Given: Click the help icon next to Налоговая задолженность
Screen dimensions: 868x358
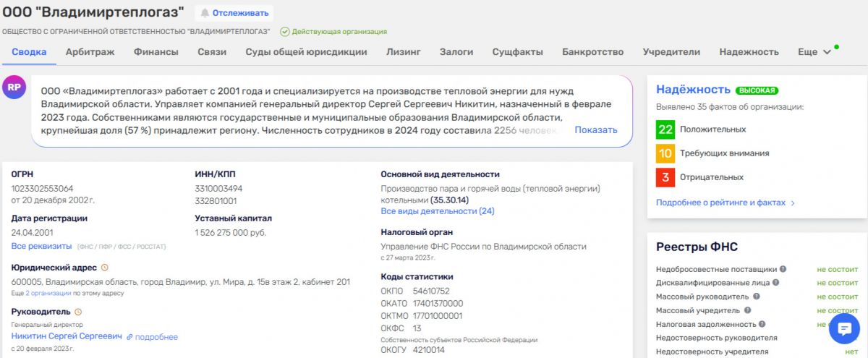Looking at the screenshot, I should pos(762,324).
